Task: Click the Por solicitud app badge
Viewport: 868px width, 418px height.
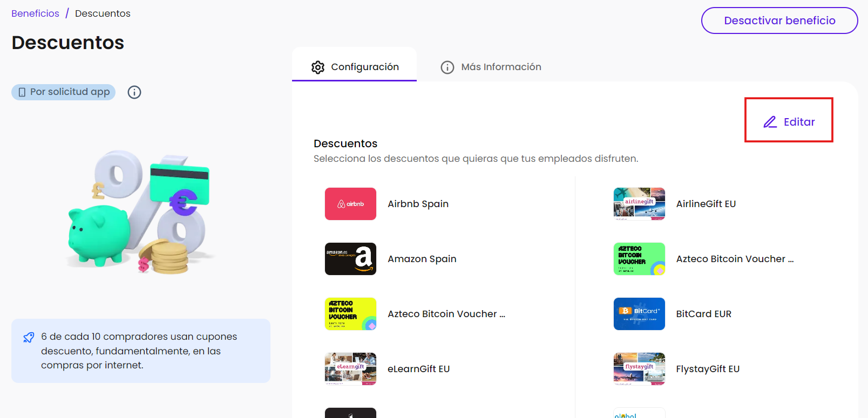Action: coord(64,92)
